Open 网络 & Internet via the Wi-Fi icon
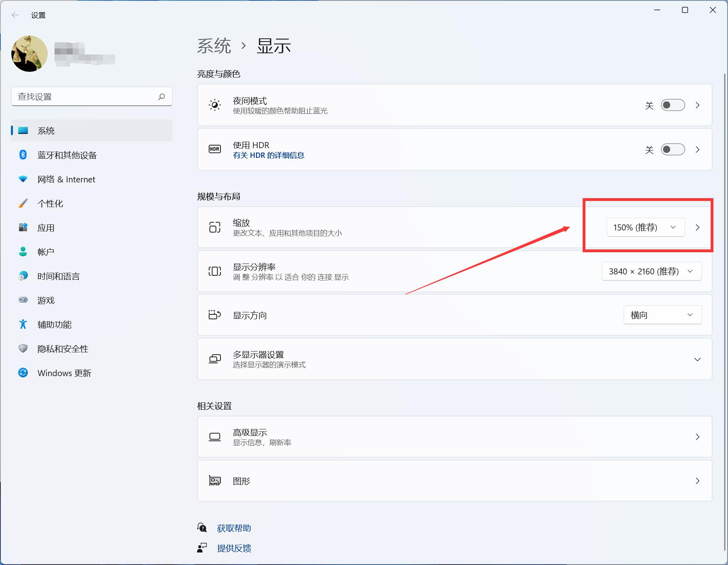 tap(23, 179)
